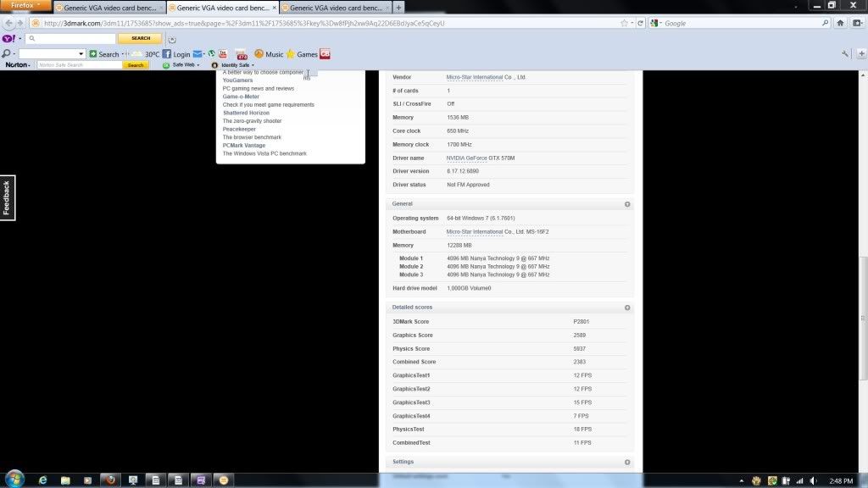This screenshot has height=488, width=868.
Task: Open the PCMark Vantage link
Action: [x=244, y=146]
